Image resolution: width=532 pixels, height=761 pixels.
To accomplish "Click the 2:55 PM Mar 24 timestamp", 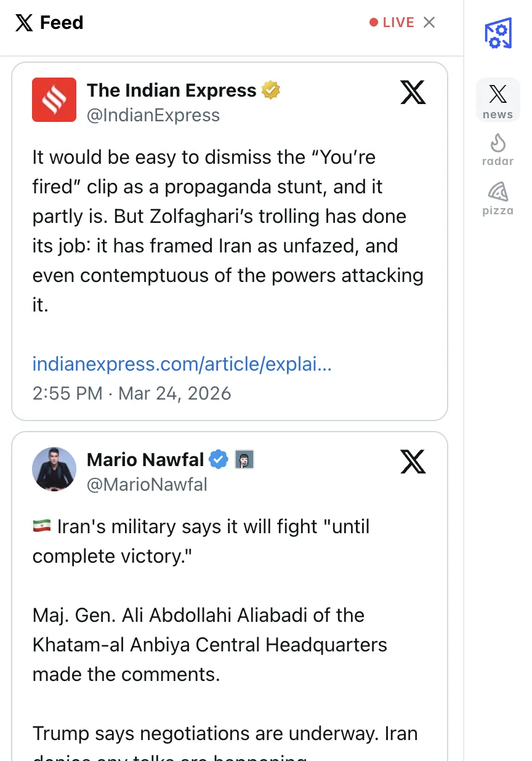I will point(132,393).
